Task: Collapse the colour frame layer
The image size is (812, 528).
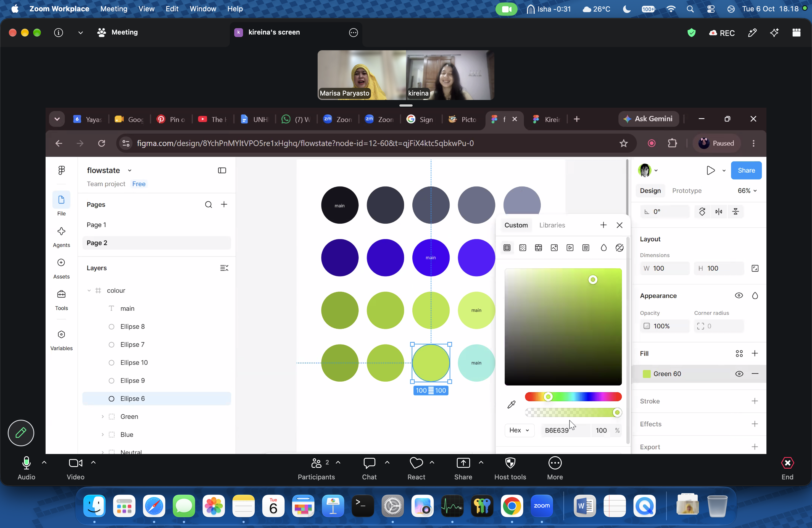Action: coord(89,291)
